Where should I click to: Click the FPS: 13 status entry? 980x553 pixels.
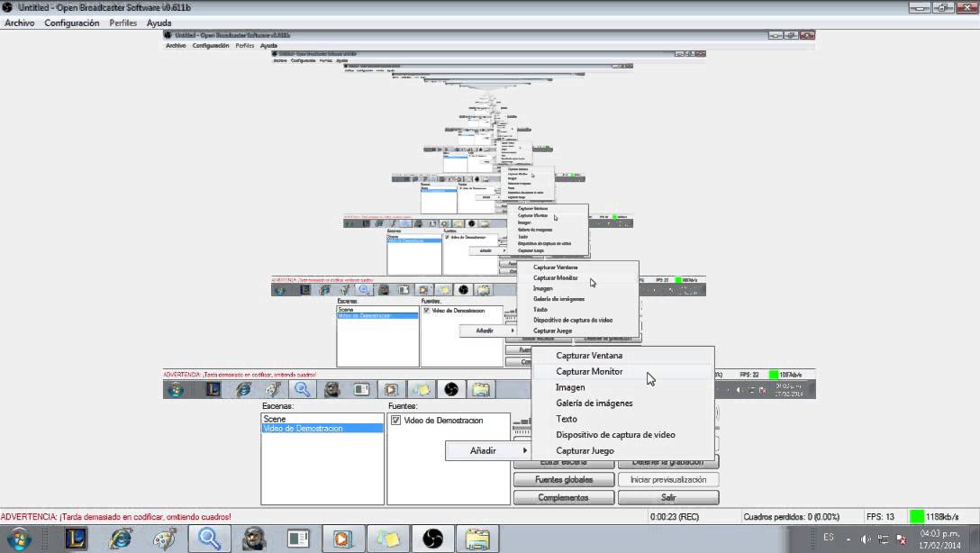880,517
